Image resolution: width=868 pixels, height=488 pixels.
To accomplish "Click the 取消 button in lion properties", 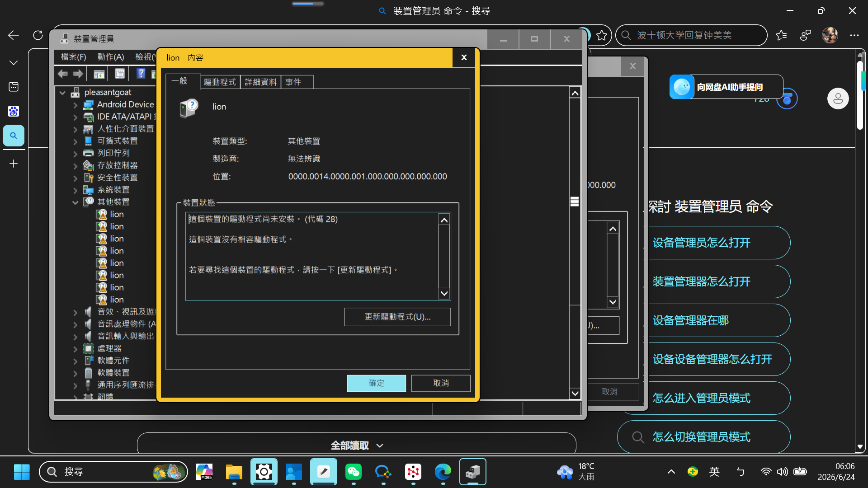I will click(441, 383).
